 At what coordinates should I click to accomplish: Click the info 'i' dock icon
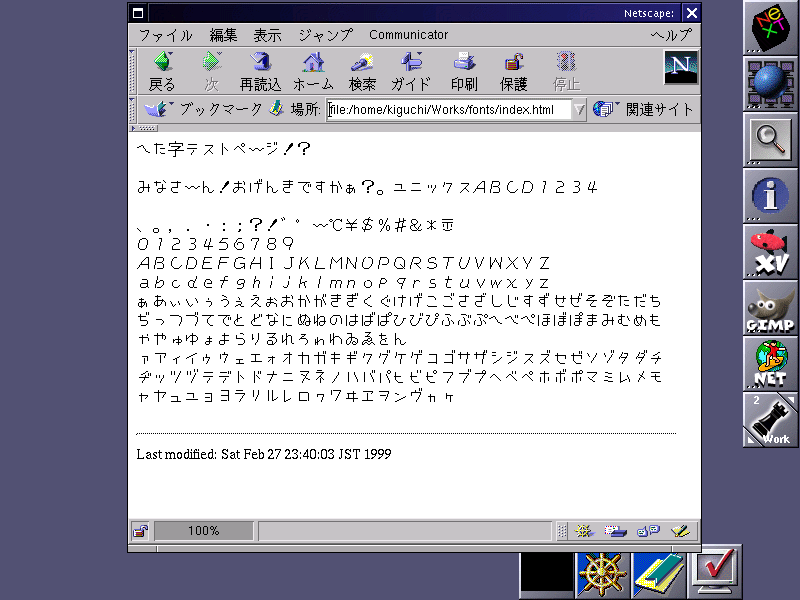pos(770,195)
